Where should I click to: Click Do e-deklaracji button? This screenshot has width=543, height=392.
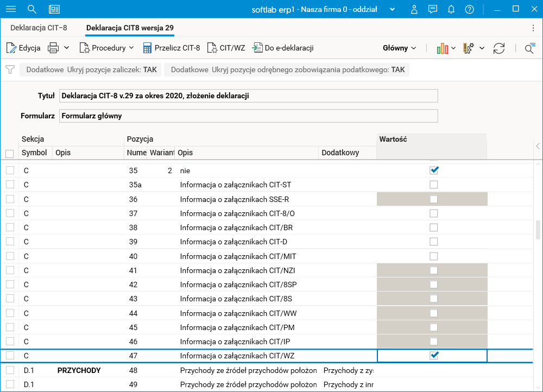[283, 48]
